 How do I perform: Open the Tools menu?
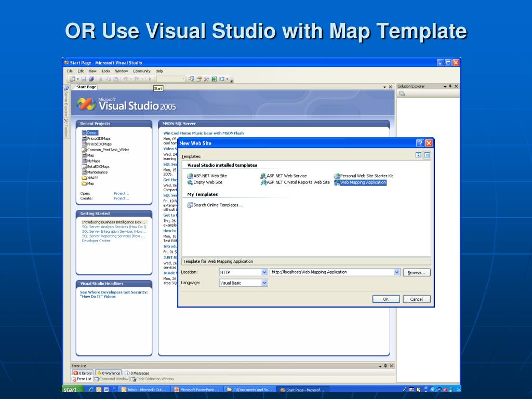105,71
